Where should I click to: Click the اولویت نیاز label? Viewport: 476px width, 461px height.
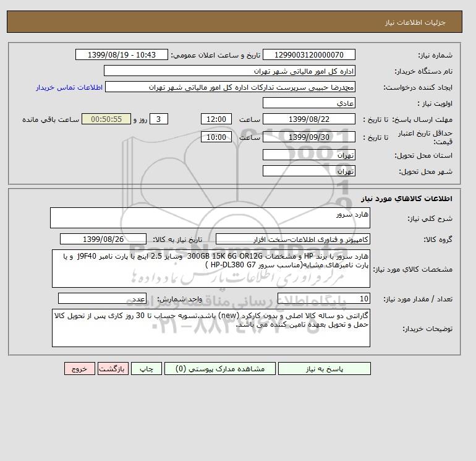[x=435, y=103]
